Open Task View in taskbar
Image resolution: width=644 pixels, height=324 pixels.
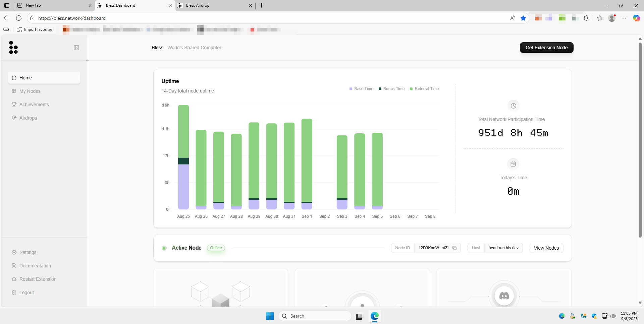359,316
